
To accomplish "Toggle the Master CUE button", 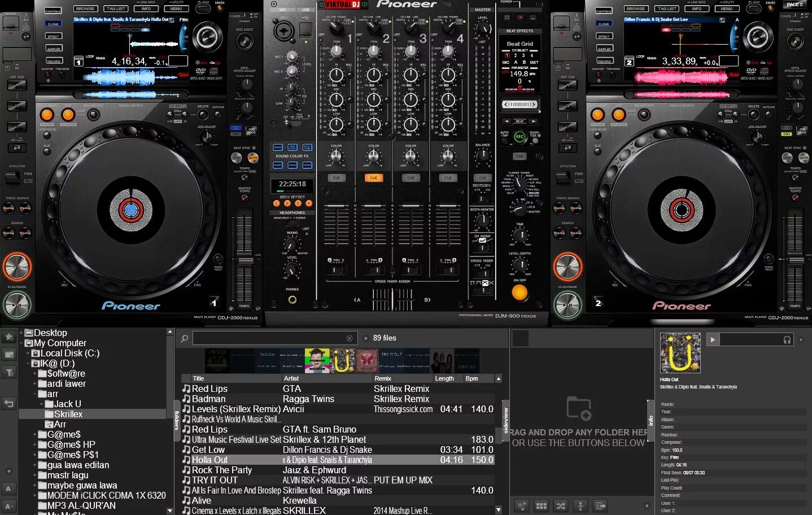I will pos(482,178).
